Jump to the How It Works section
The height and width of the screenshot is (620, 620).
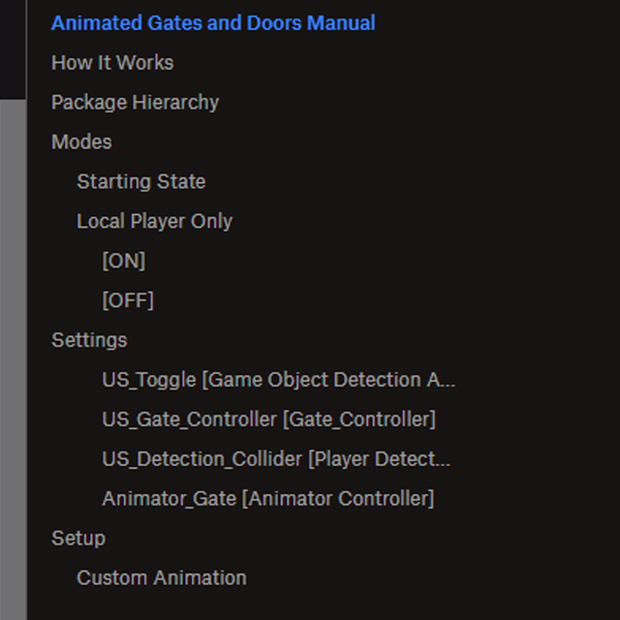[112, 63]
